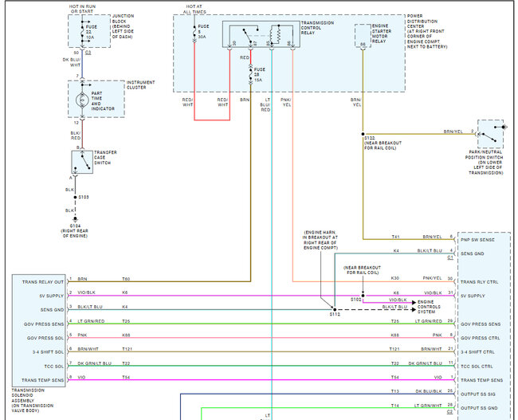Select the 'LT GRN/WHT' wire label

click(x=428, y=406)
